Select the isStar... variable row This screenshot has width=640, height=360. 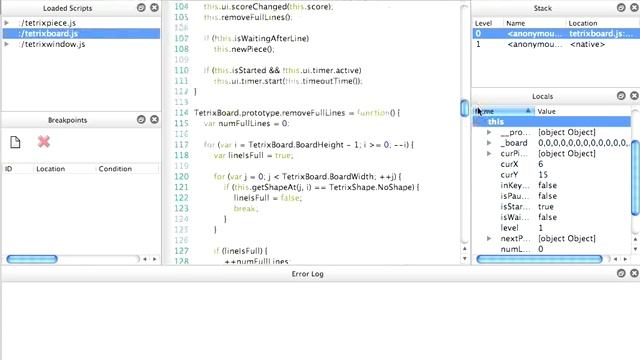551,207
